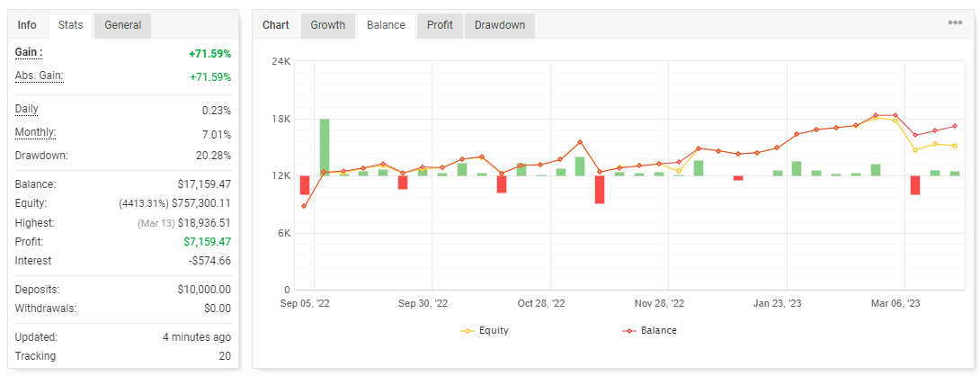The width and height of the screenshot is (980, 376).
Task: Select the Stats tab
Action: click(x=71, y=26)
